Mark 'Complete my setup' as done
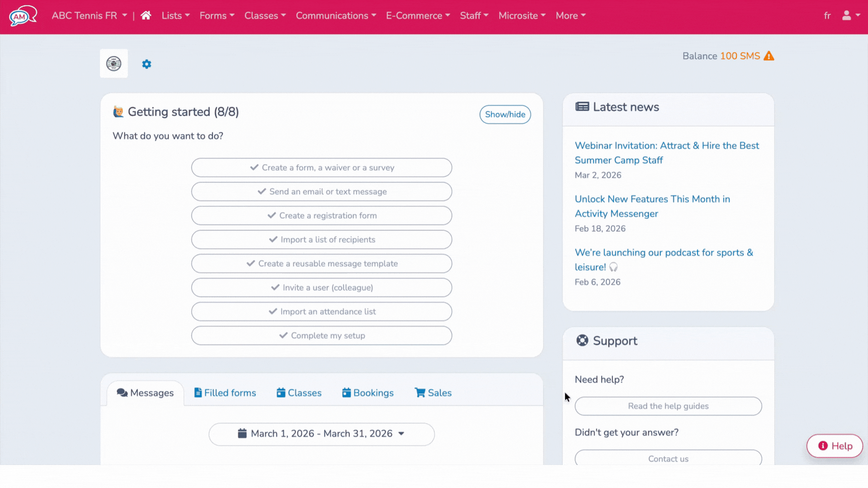 click(x=321, y=335)
